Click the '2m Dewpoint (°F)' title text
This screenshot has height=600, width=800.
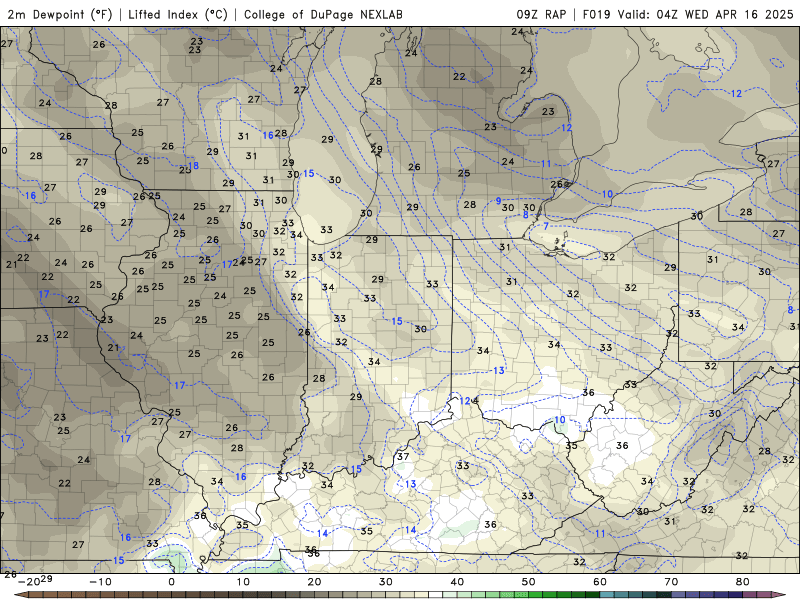[60, 14]
